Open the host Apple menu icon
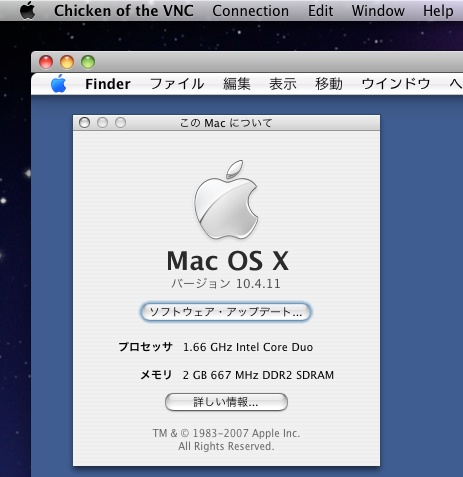Image resolution: width=463 pixels, height=477 pixels. 28,10
